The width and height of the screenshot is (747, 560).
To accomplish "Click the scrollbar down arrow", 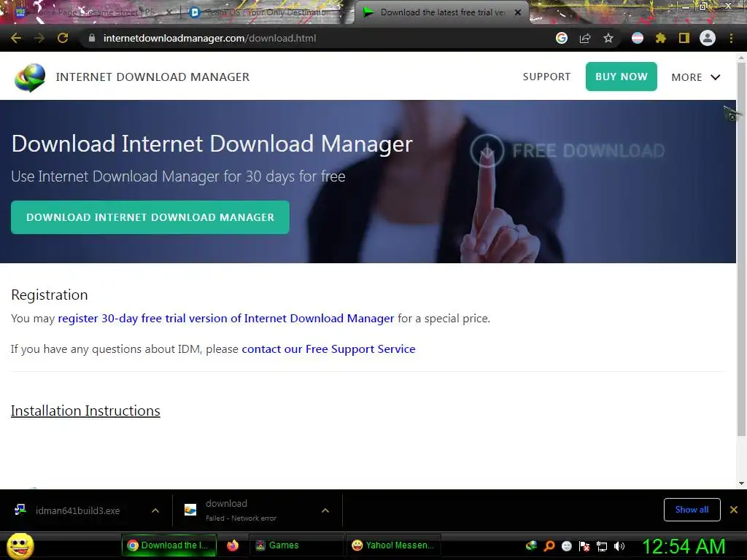I will pyautogui.click(x=741, y=483).
